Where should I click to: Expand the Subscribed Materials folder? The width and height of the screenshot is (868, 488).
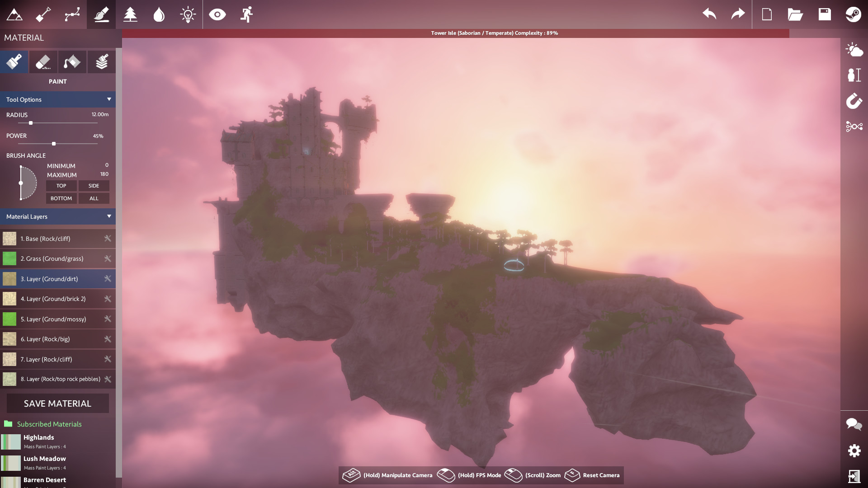[x=49, y=424]
